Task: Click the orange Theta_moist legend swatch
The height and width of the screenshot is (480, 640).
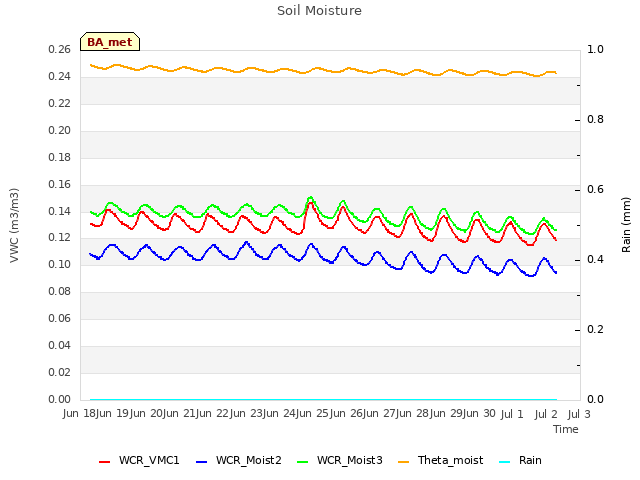Action: coord(403,462)
